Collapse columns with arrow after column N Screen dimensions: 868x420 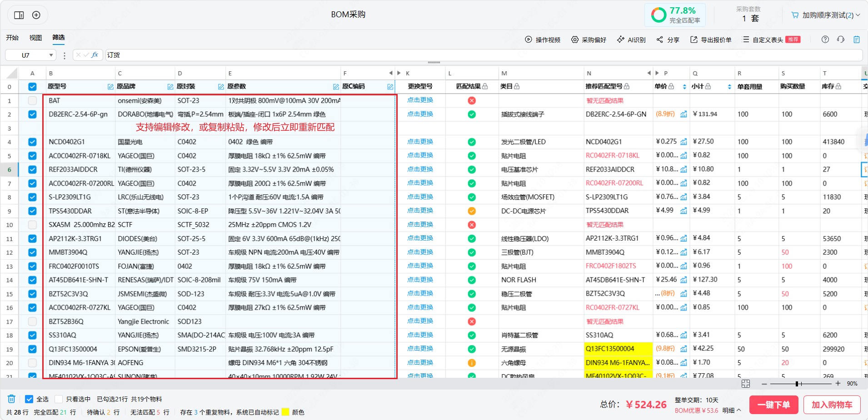(x=649, y=73)
